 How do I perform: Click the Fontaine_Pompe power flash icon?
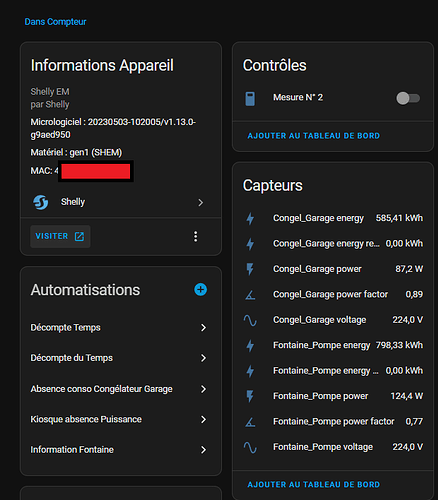(250, 396)
